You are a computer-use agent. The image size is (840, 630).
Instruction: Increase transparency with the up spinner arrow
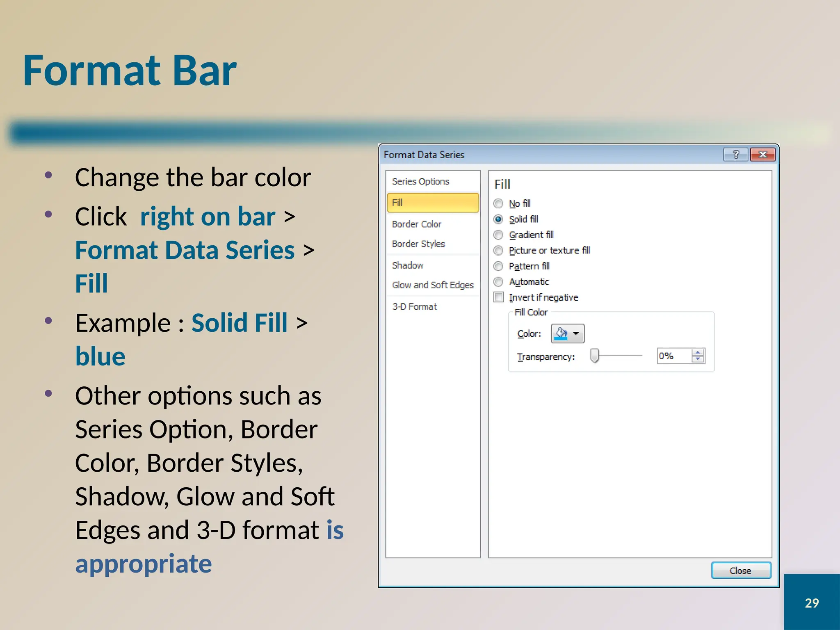click(x=698, y=352)
